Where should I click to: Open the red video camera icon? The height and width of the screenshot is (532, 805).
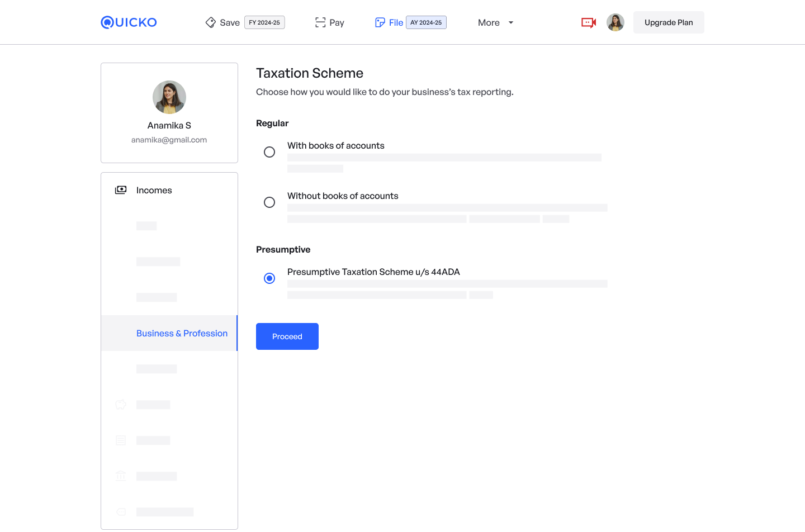coord(589,22)
